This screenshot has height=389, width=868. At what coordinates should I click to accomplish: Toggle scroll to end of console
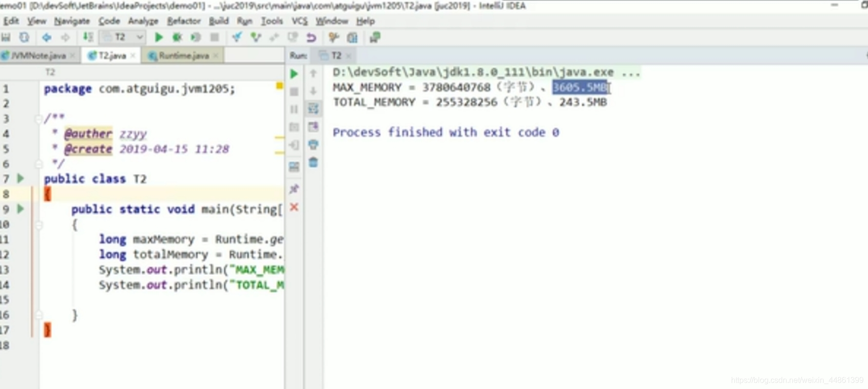[313, 127]
